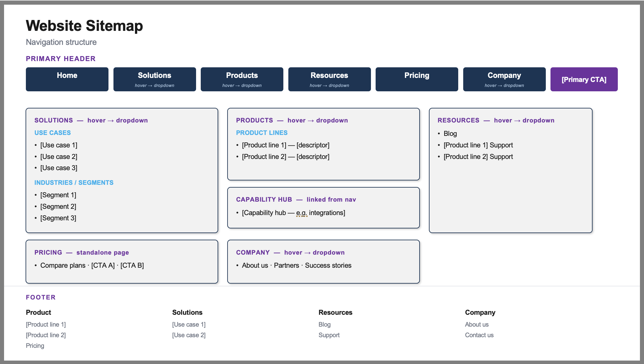
Task: Click the footer Company column heading
Action: click(x=480, y=312)
